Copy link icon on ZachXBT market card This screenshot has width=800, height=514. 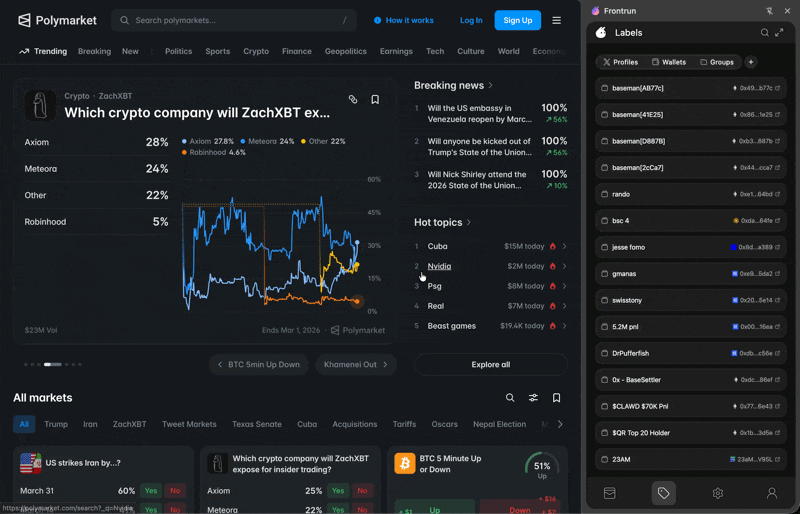tap(353, 100)
